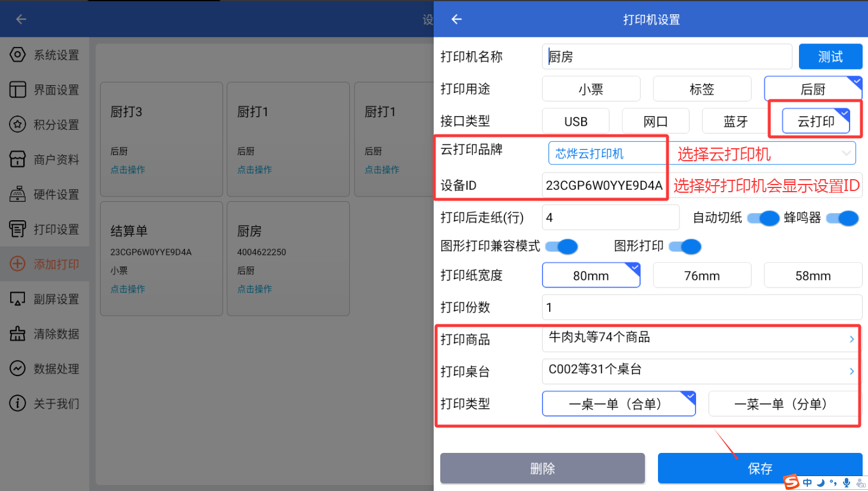
Task: Click the 牛肉丸等74个商品 field
Action: tap(702, 339)
